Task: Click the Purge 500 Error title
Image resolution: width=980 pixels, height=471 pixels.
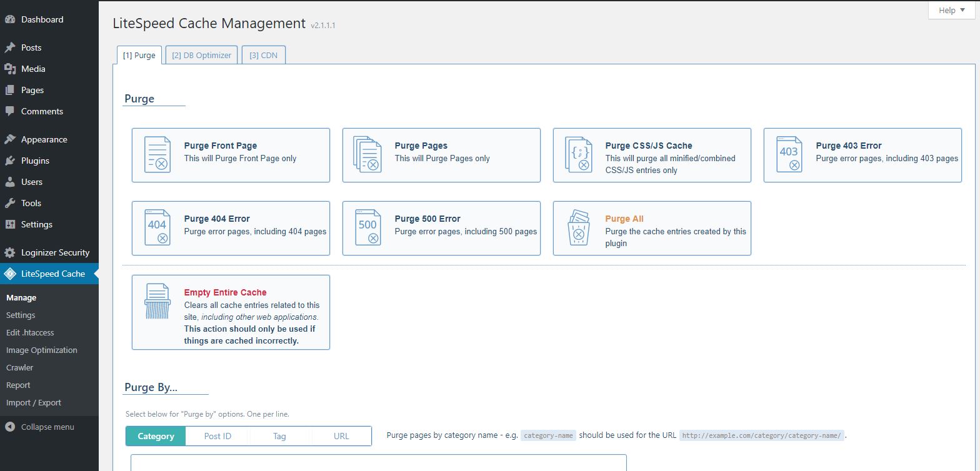Action: pos(427,219)
